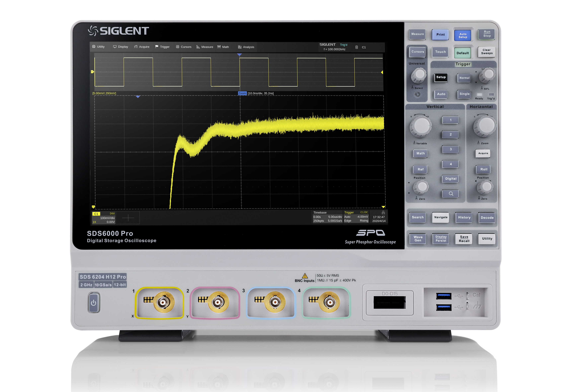
Task: Tap the flag icon of the on-screen Trigger menu
Action: click(157, 47)
